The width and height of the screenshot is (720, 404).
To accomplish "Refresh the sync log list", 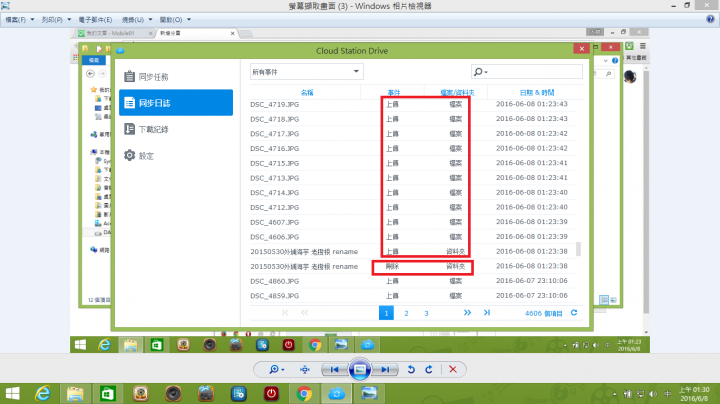I will click(574, 313).
